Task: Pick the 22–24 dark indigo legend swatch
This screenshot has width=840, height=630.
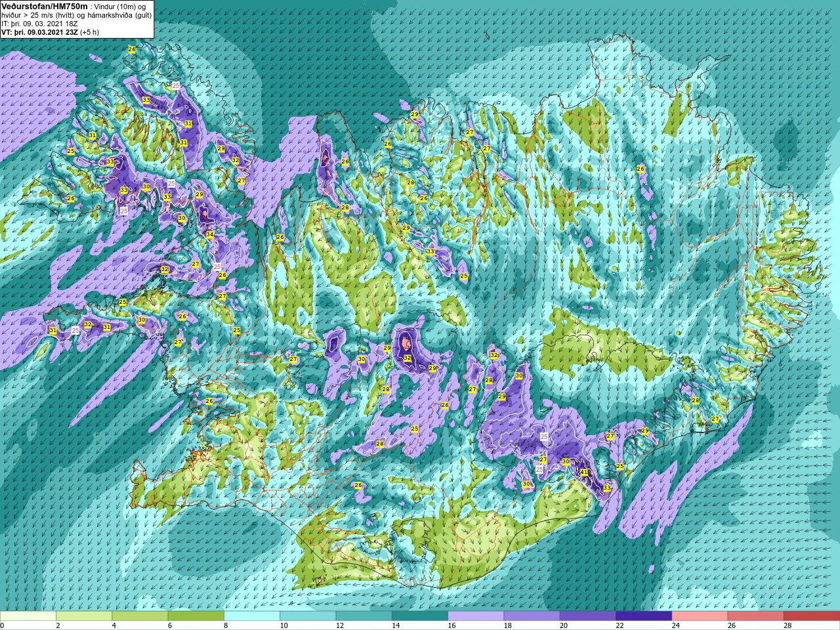Action: (x=644, y=616)
